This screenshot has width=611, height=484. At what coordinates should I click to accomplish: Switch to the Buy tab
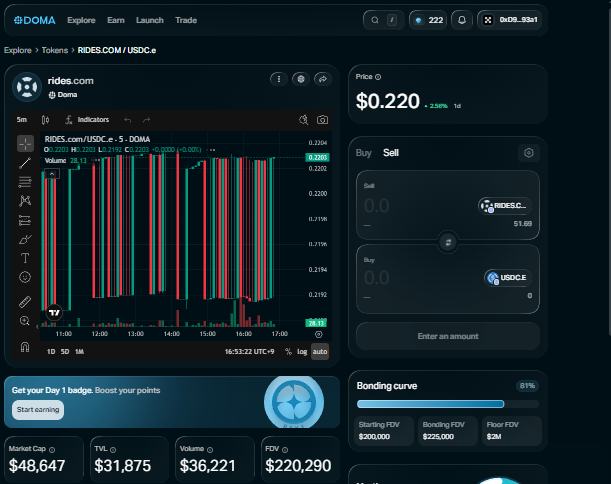(x=364, y=153)
